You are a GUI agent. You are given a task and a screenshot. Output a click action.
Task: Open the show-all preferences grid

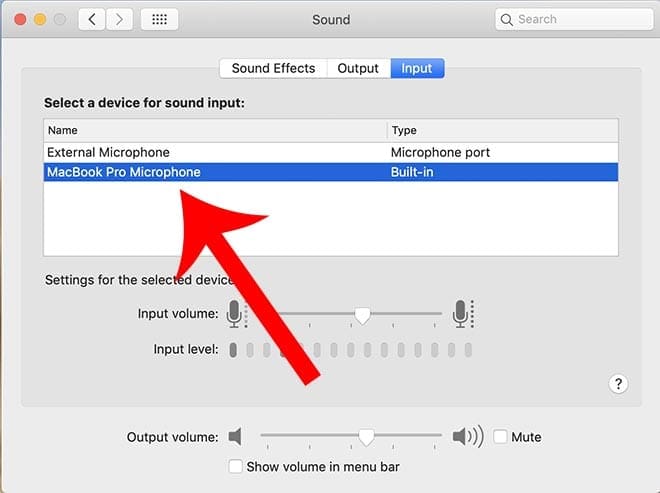160,19
